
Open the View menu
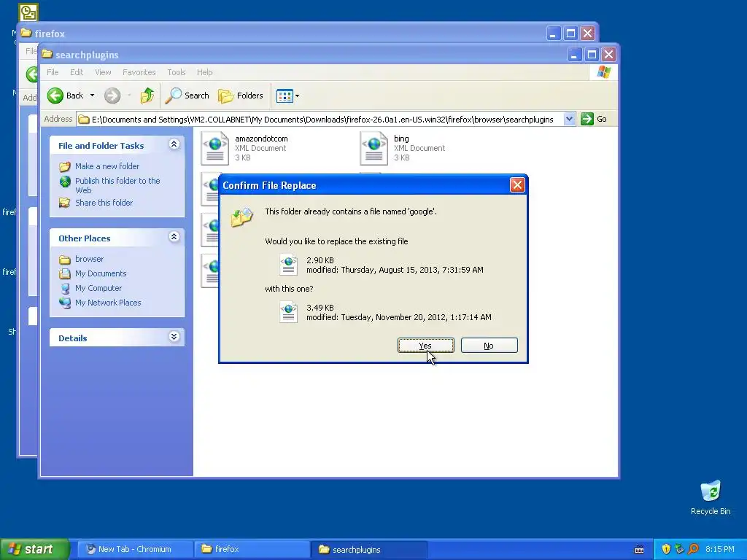103,72
